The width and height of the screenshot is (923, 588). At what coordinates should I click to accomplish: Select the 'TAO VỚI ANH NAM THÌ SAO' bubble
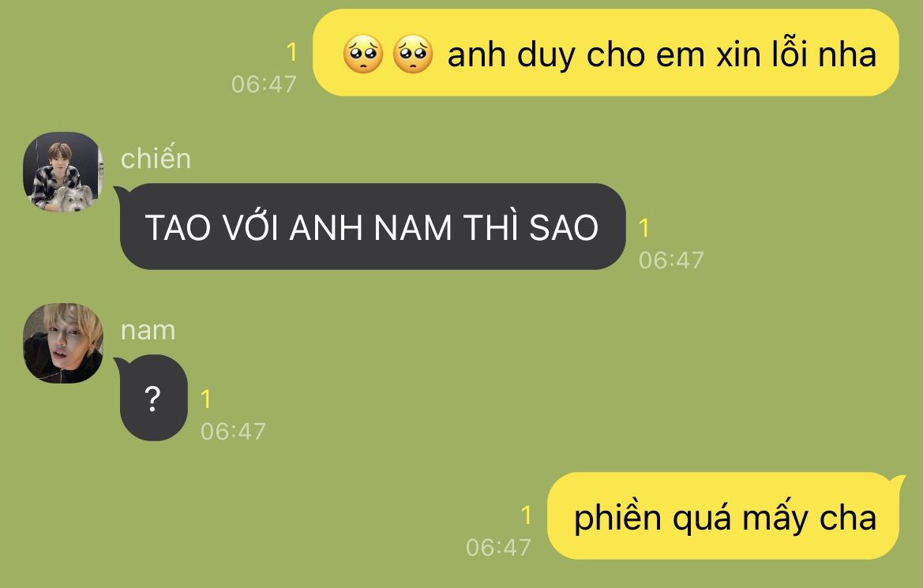(373, 227)
